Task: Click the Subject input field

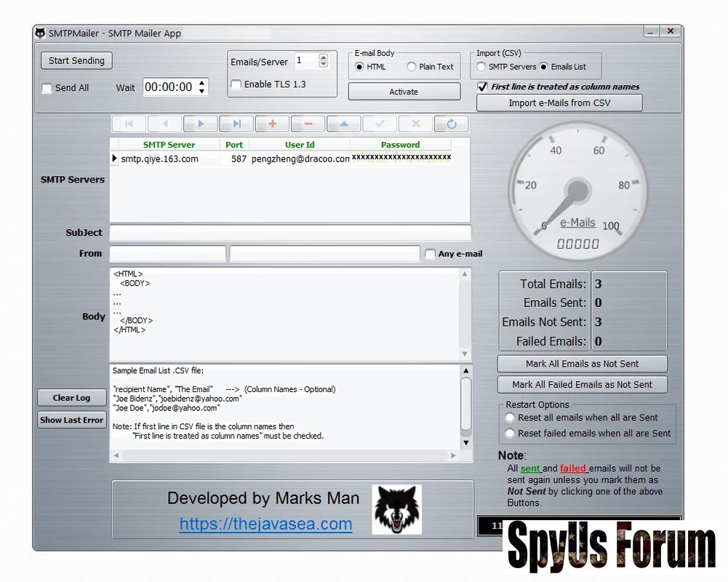Action: coord(290,233)
